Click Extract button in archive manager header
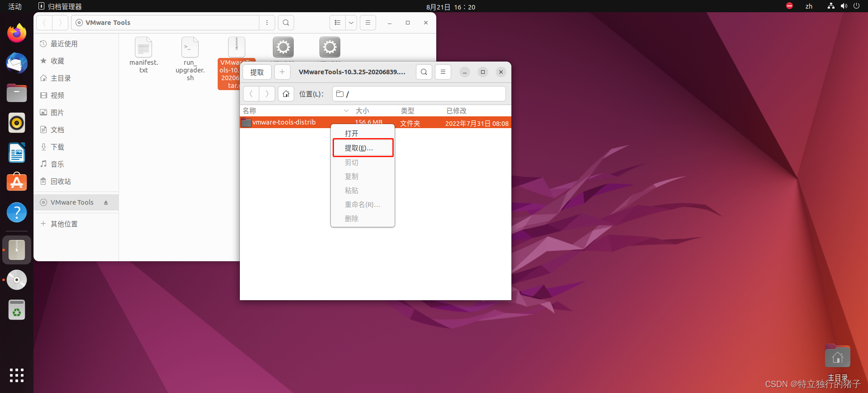This screenshot has width=868, height=393. (257, 72)
